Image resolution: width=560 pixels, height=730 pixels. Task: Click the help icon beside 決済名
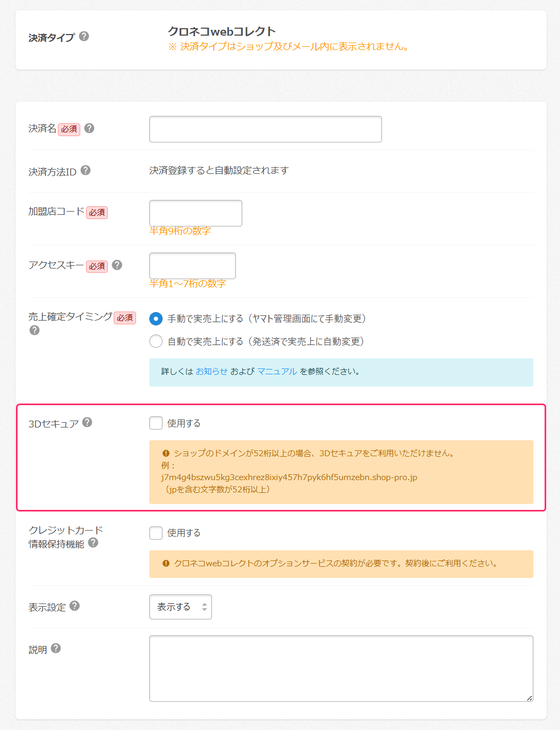pyautogui.click(x=89, y=128)
